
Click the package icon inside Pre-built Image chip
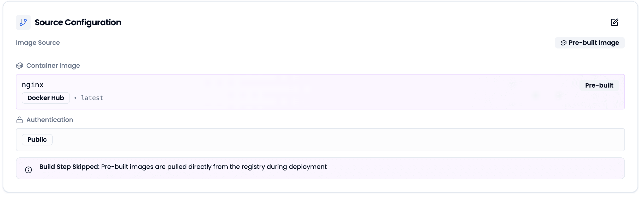point(564,43)
